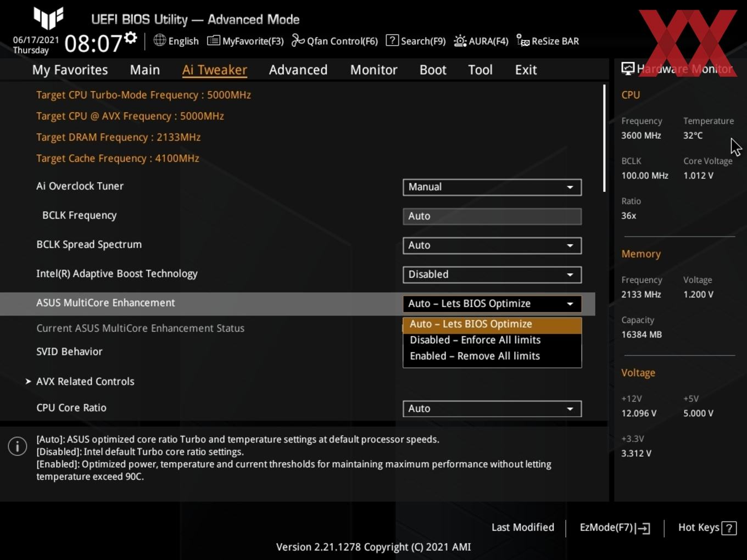
Task: Click the TUF logo icon
Action: 48,18
